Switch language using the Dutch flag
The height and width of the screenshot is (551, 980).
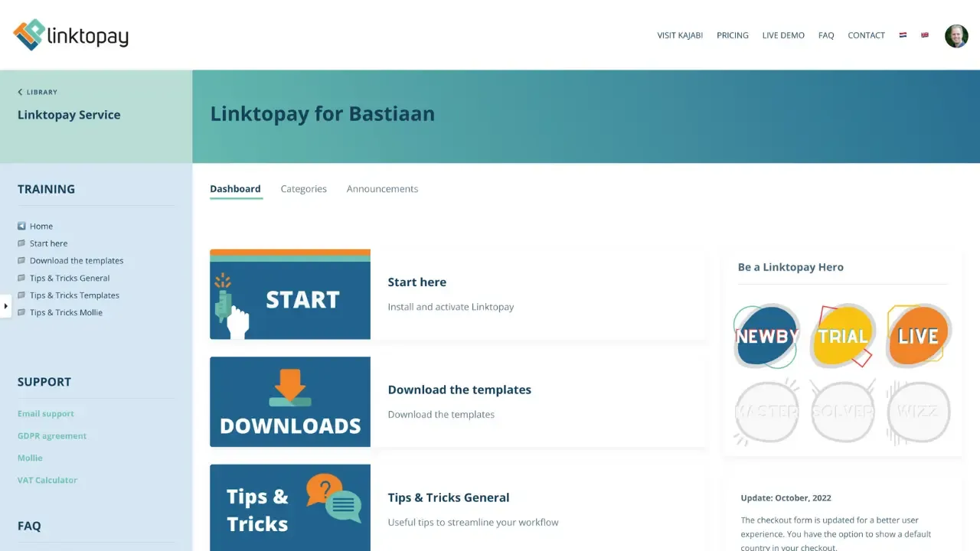[x=903, y=35]
